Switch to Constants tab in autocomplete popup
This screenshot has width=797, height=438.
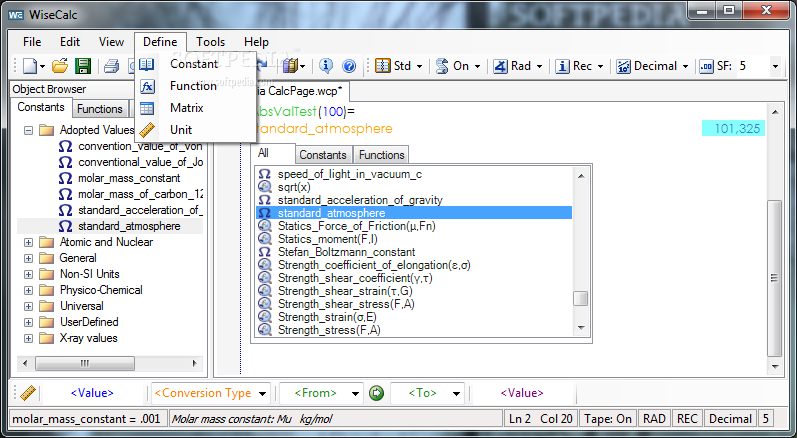point(322,155)
